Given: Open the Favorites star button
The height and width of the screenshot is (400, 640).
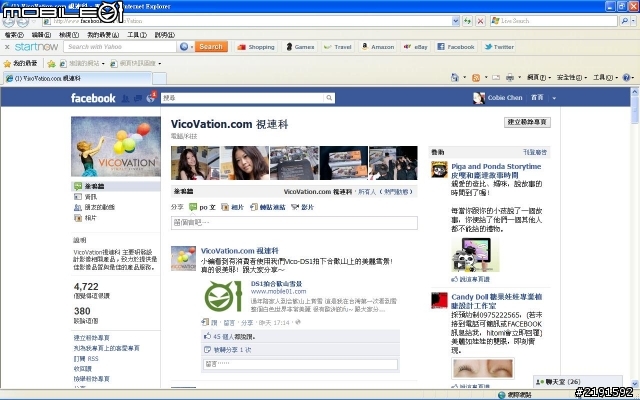Looking at the screenshot, I should 20,63.
